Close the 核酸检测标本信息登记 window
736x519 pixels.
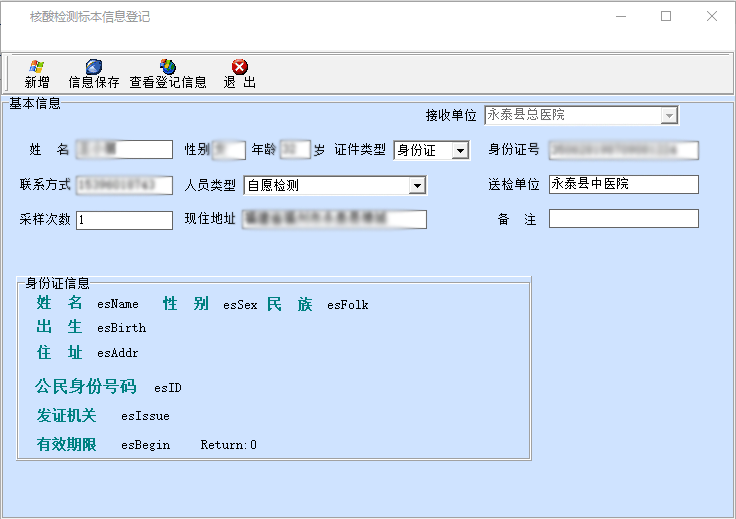[712, 17]
